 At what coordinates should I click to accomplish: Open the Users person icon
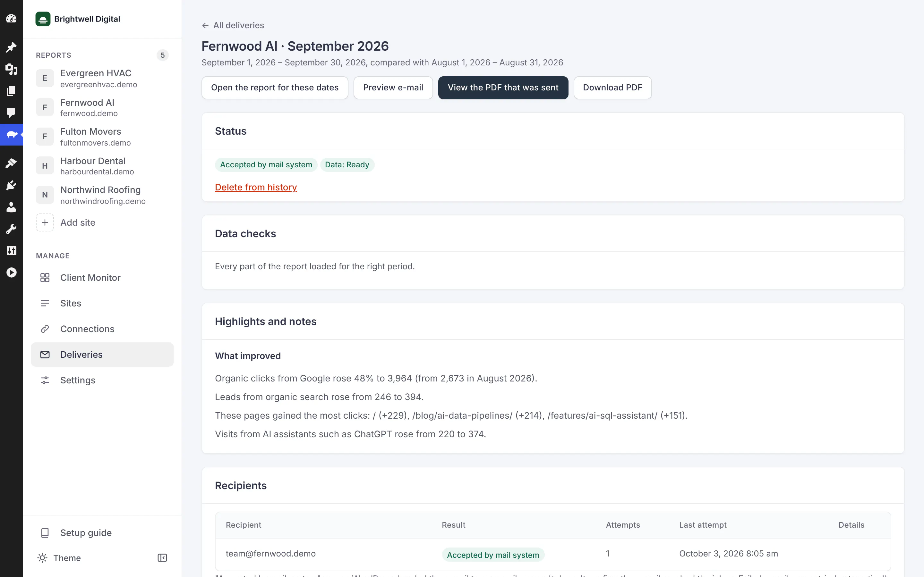coord(12,207)
